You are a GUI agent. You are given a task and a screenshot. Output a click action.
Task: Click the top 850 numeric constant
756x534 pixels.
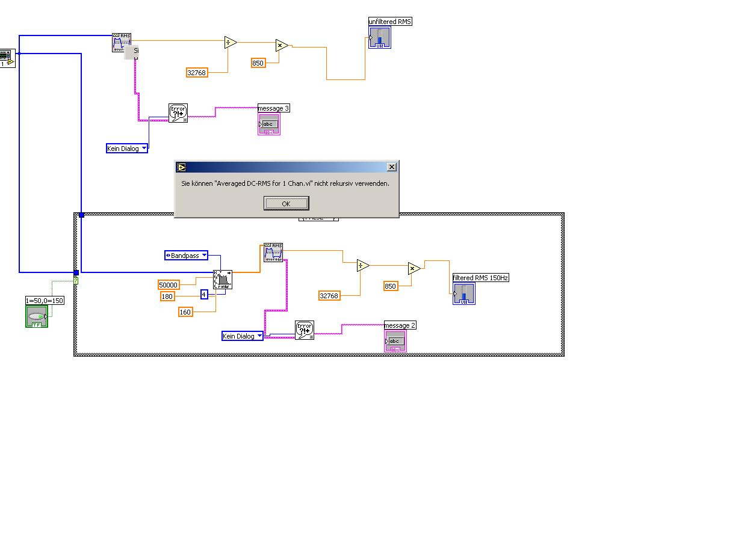258,63
